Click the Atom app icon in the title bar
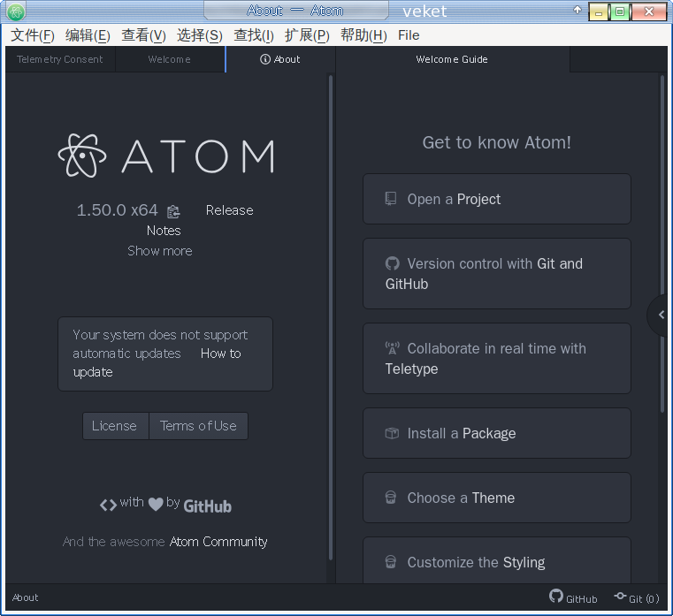 [16, 12]
